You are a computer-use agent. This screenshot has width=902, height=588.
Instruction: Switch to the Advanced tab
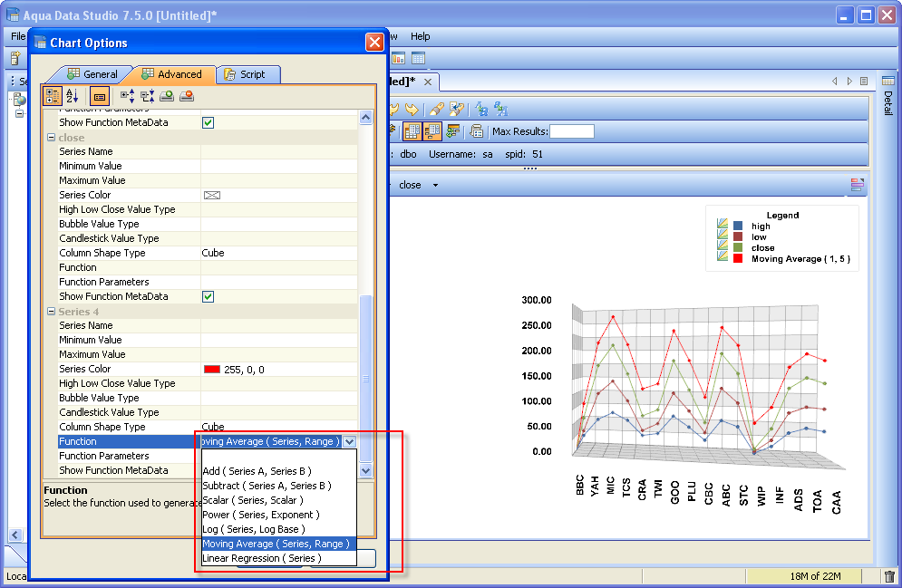pyautogui.click(x=171, y=74)
